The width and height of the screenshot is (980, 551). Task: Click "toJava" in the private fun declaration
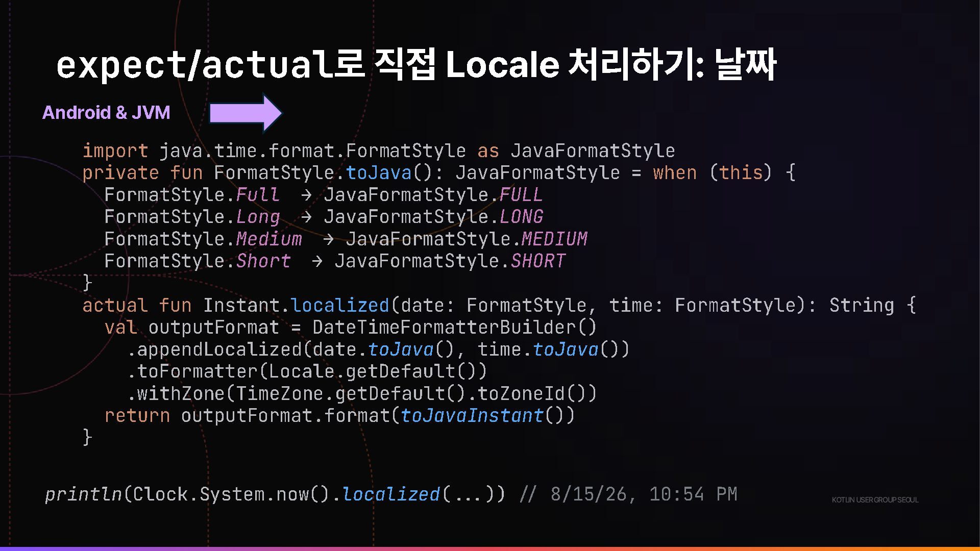(x=379, y=173)
